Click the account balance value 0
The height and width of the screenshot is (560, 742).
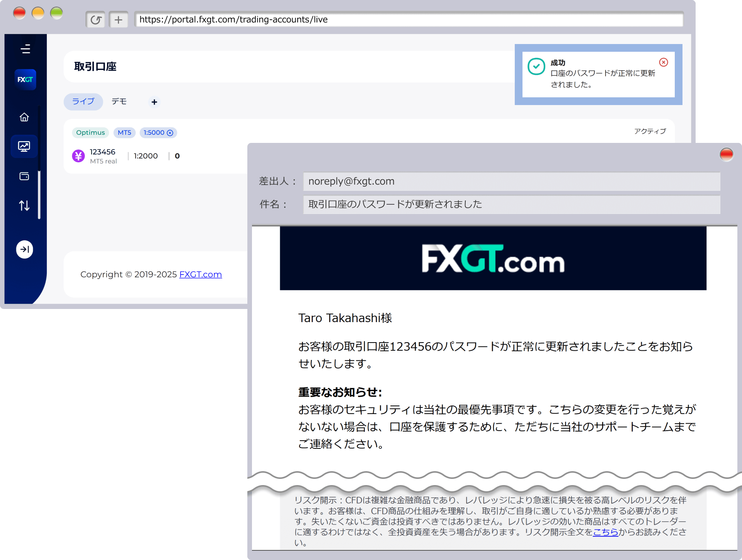(177, 156)
